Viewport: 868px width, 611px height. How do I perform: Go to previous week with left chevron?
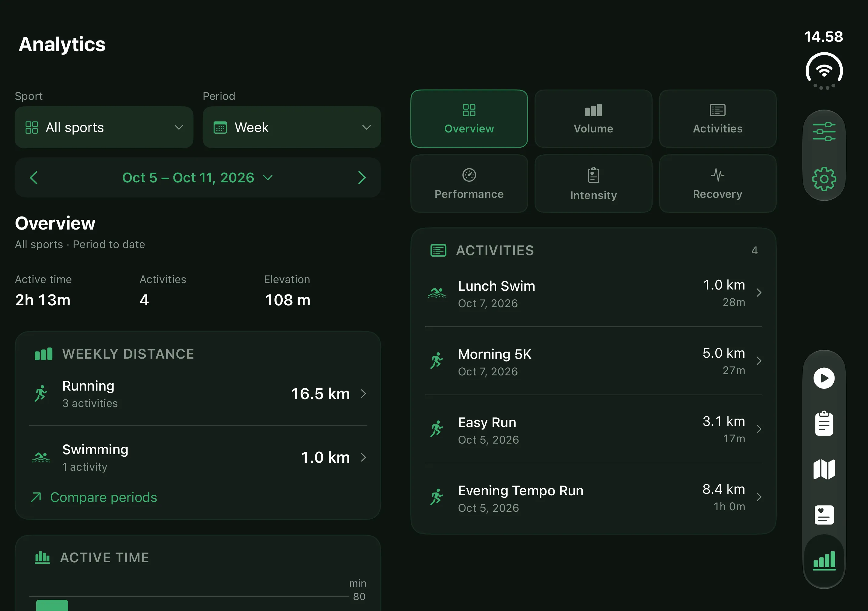coord(34,177)
